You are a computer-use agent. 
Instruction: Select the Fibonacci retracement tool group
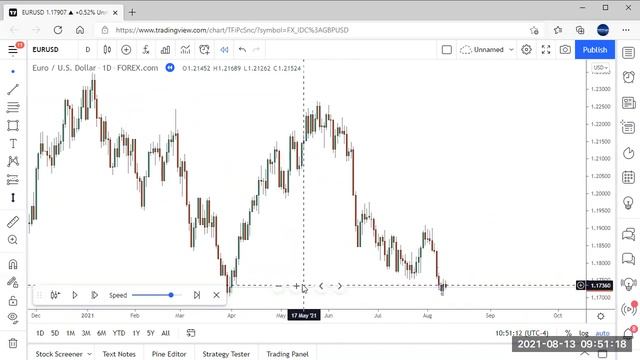13,107
